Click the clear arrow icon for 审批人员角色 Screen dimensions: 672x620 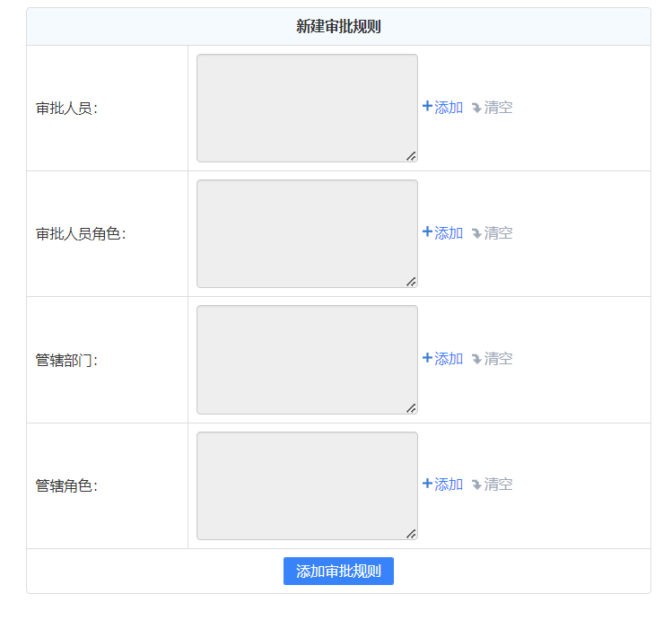(x=476, y=233)
